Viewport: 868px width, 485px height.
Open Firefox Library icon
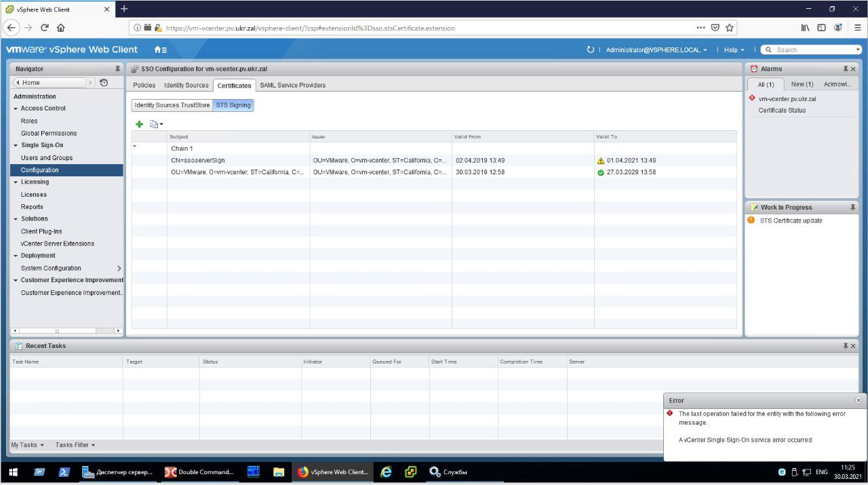point(805,28)
